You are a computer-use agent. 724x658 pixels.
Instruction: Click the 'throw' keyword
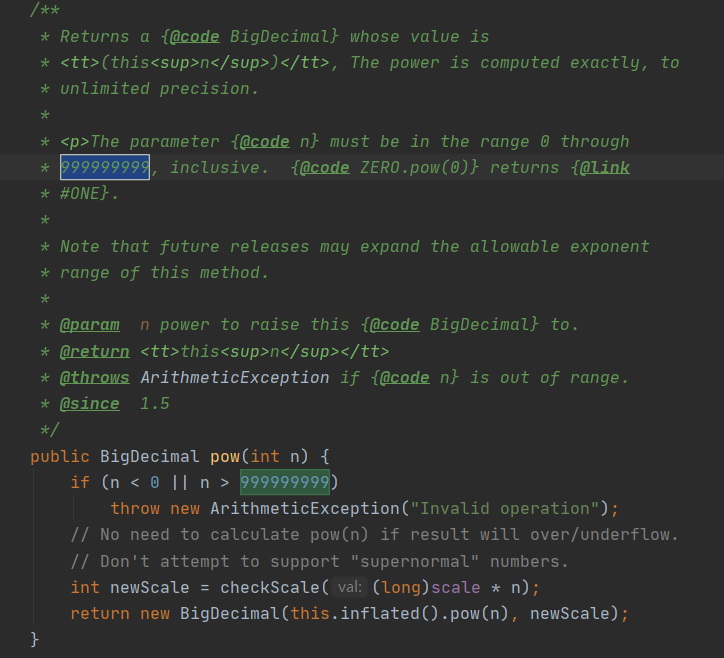click(135, 508)
